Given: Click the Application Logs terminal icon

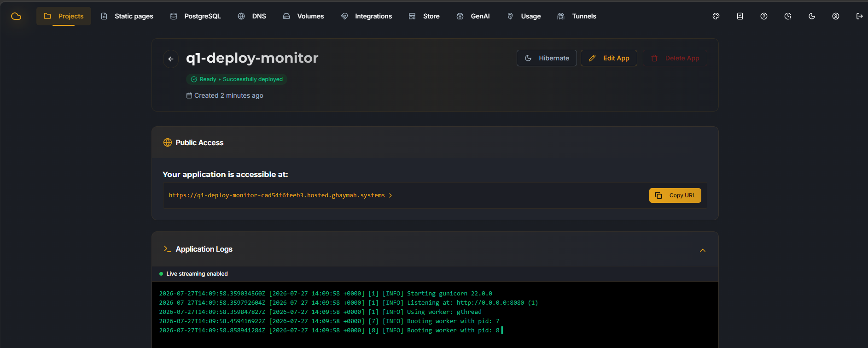Looking at the screenshot, I should click(167, 249).
